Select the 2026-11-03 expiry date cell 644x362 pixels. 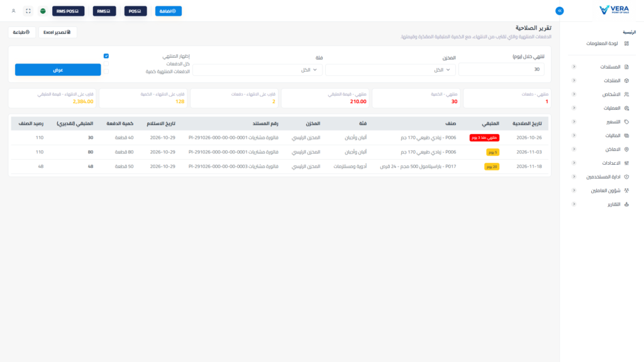(x=529, y=152)
